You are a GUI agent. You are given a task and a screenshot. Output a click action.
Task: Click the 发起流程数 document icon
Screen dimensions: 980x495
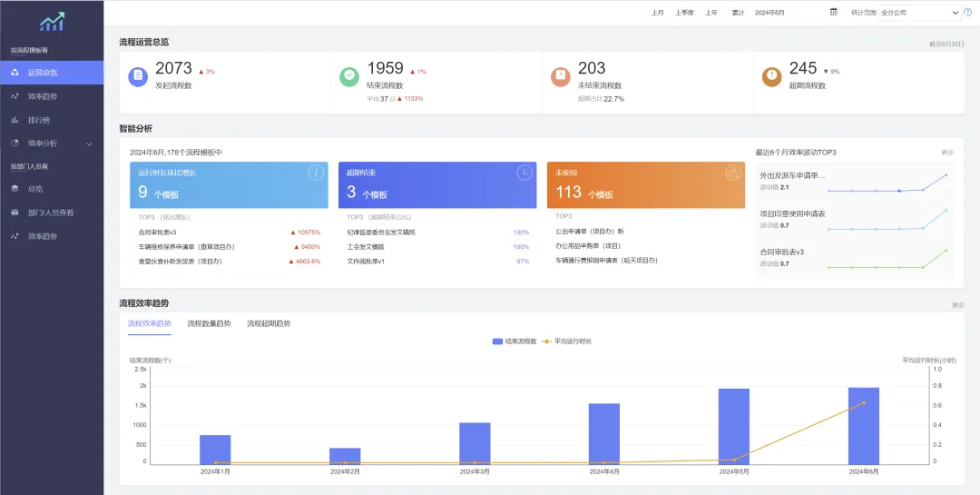(x=138, y=77)
